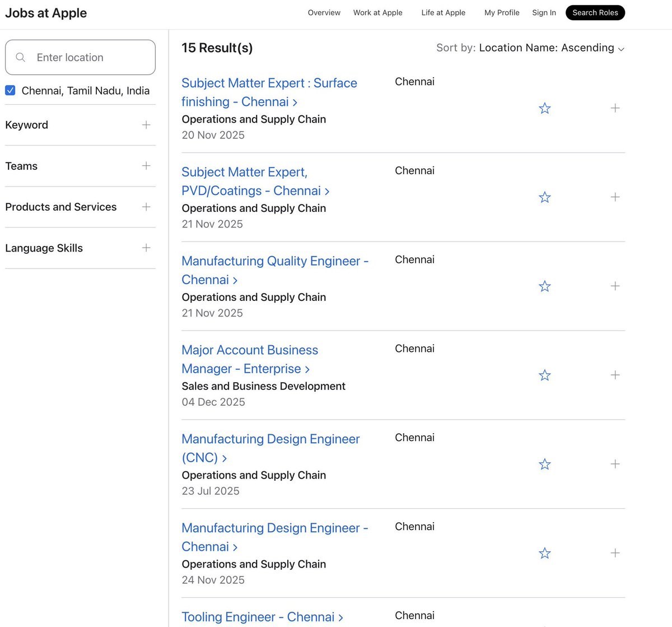Open Manufacturing Quality Engineer - Chennai job

click(x=275, y=270)
